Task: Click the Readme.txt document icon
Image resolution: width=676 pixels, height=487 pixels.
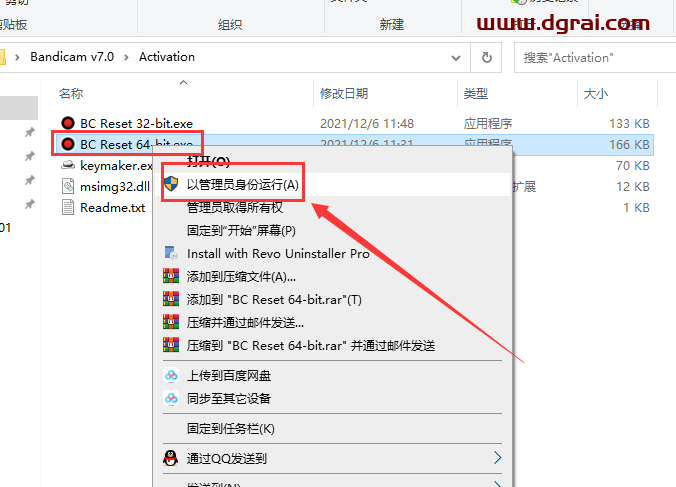Action: click(x=68, y=207)
